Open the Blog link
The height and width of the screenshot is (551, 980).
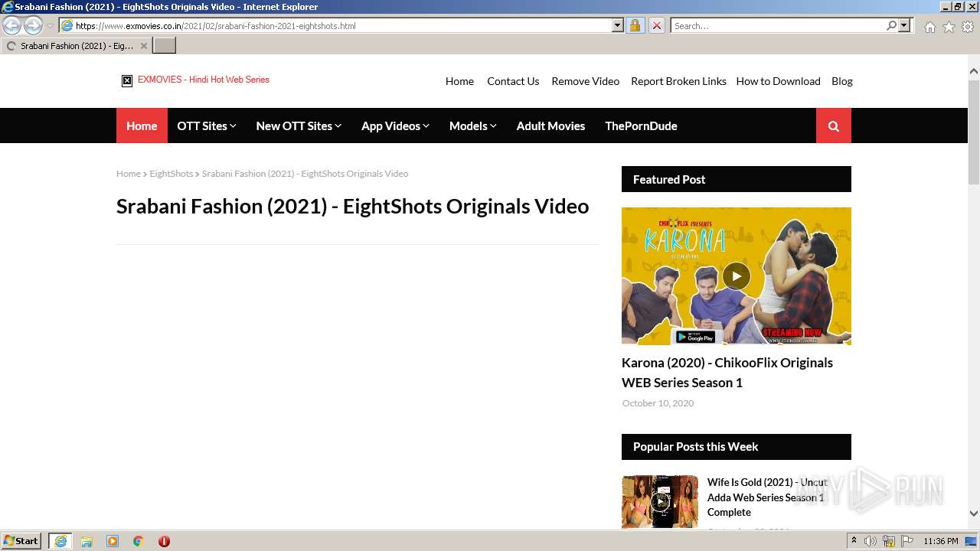point(842,81)
